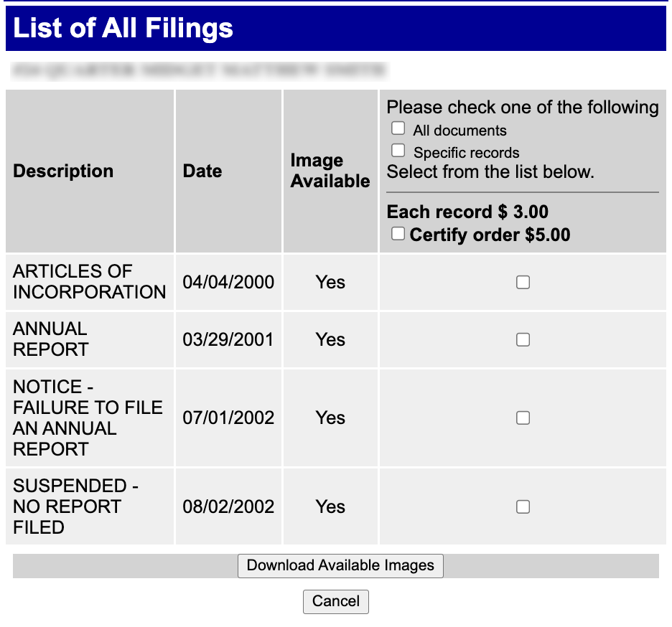The image size is (672, 627).
Task: Click the Date column header
Action: coord(202,171)
